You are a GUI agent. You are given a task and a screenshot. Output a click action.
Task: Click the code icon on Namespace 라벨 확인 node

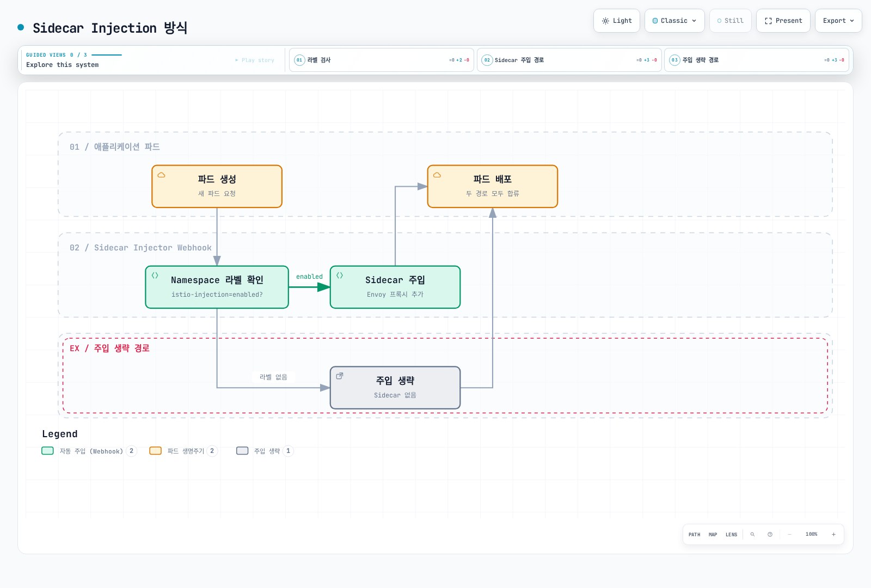[x=155, y=275]
